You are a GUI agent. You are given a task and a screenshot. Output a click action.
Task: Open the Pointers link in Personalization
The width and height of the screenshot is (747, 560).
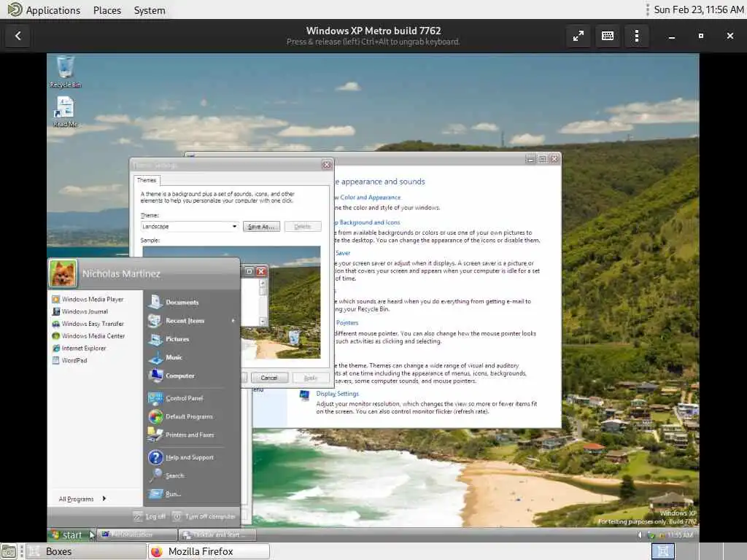coord(347,323)
